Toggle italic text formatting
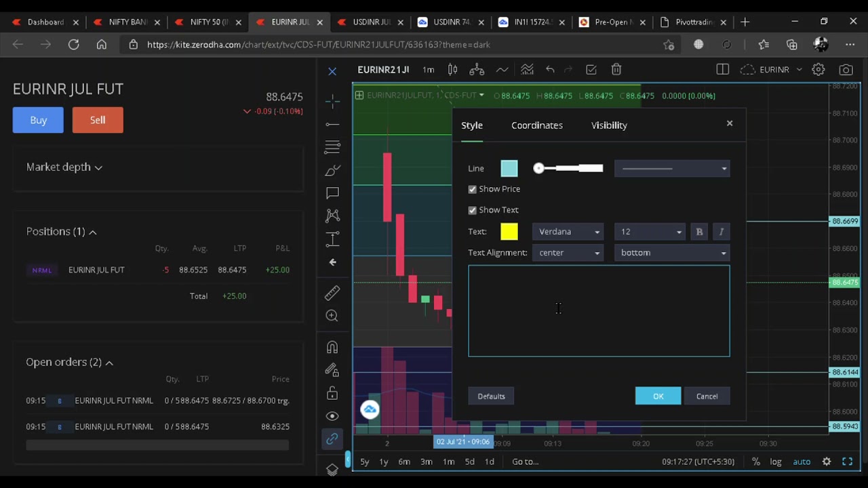Viewport: 868px width, 488px height. 722,232
